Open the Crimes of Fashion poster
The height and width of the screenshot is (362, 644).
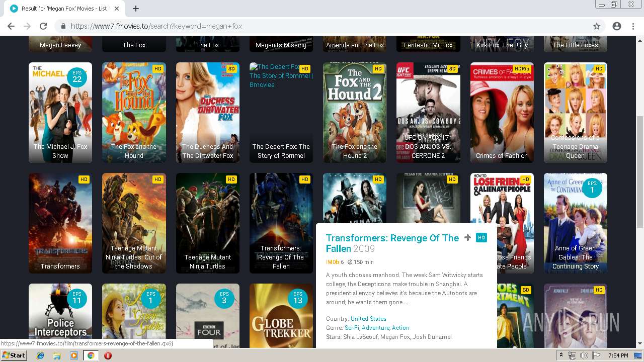(502, 113)
